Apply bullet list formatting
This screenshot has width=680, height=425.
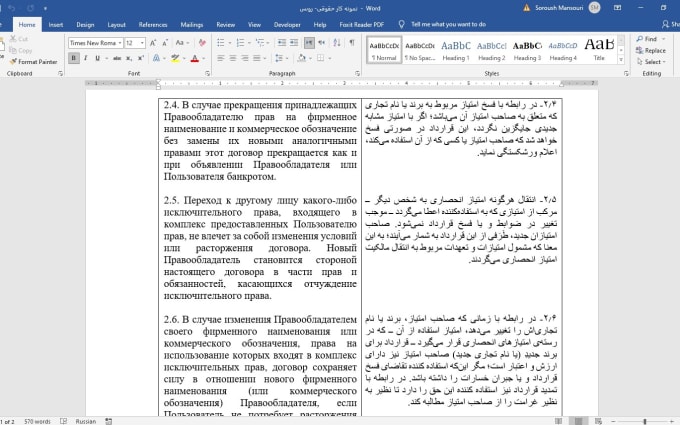tap(221, 42)
